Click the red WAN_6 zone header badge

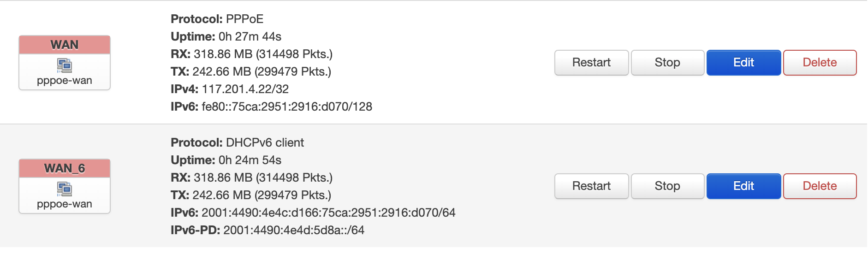point(65,168)
